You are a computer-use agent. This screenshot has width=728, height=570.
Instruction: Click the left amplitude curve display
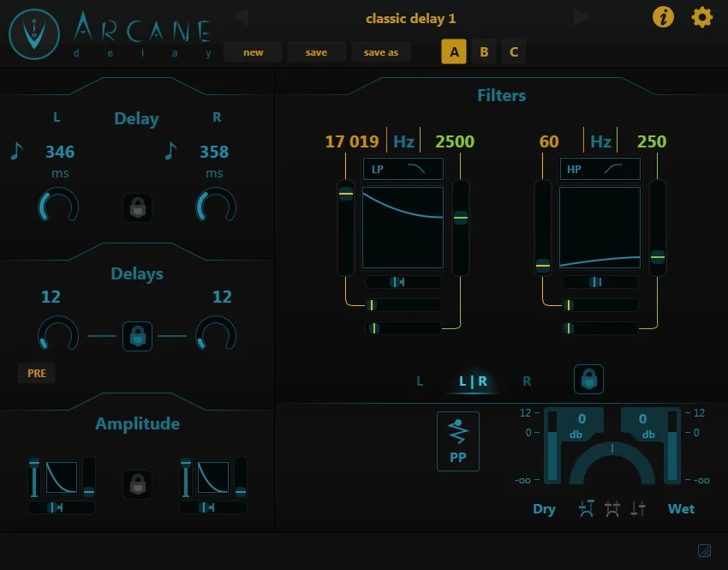(62, 477)
